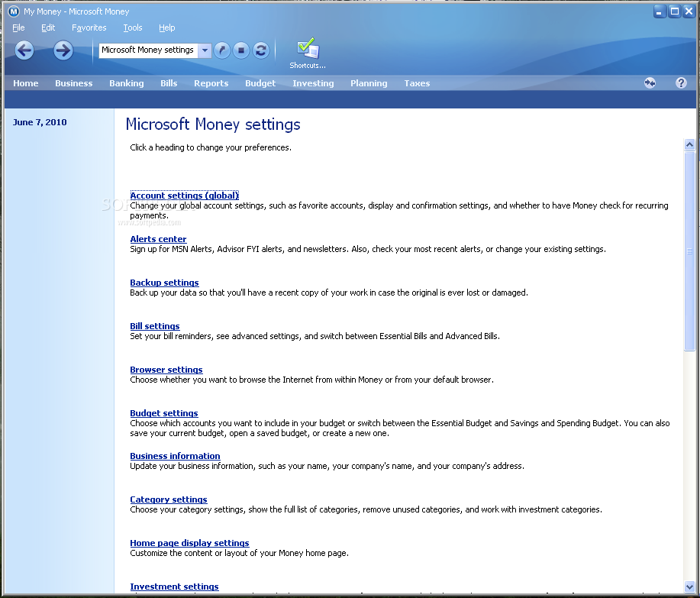Click the vertical scrollbar thumb
The image size is (700, 598).
click(x=689, y=251)
